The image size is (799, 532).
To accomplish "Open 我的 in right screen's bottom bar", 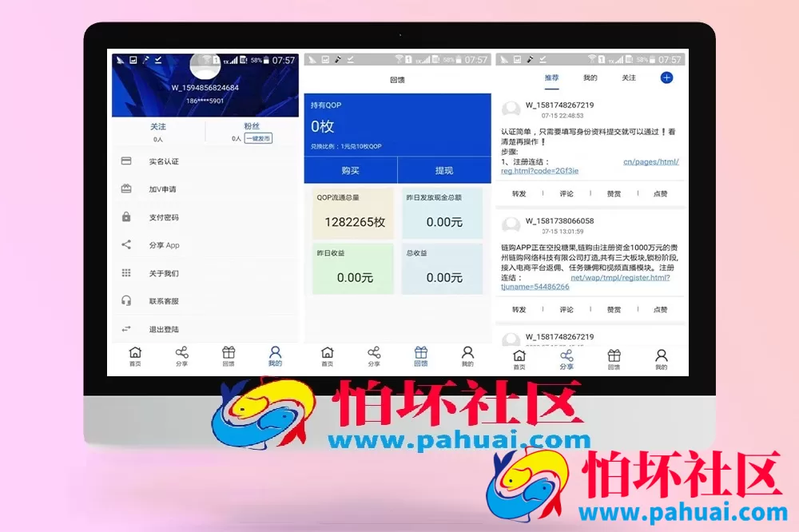I will pyautogui.click(x=661, y=359).
